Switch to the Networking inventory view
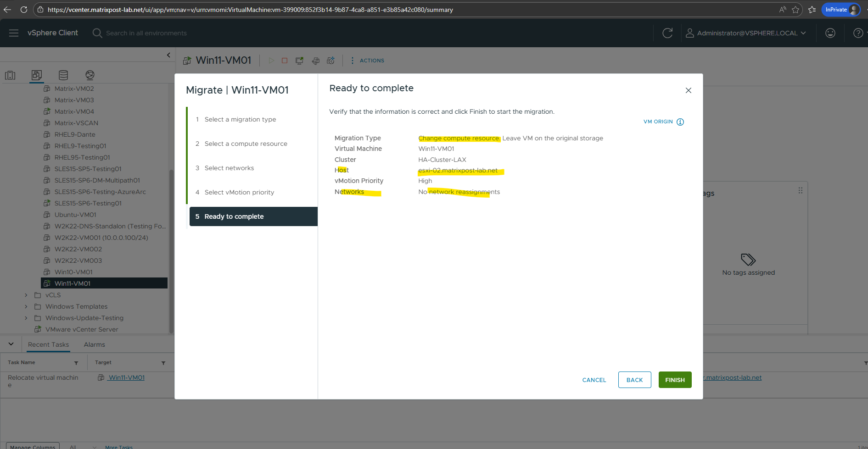Image resolution: width=868 pixels, height=449 pixels. (x=90, y=75)
